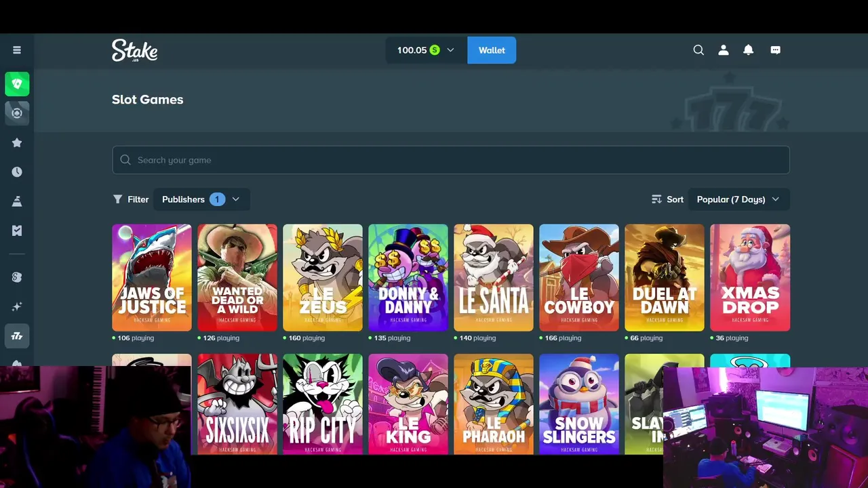Open SixSixSix game tile
This screenshot has height=488, width=868.
click(237, 404)
